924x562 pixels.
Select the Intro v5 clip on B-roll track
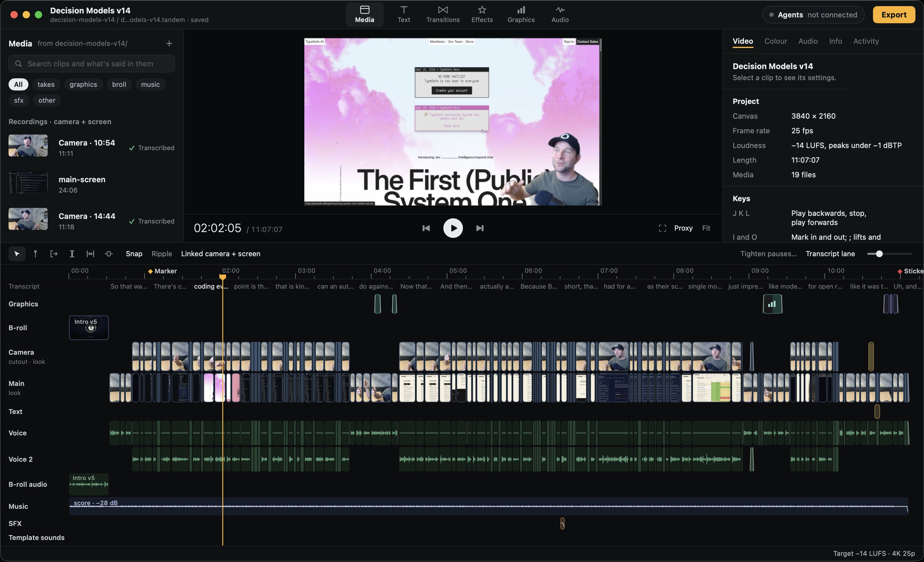(89, 328)
